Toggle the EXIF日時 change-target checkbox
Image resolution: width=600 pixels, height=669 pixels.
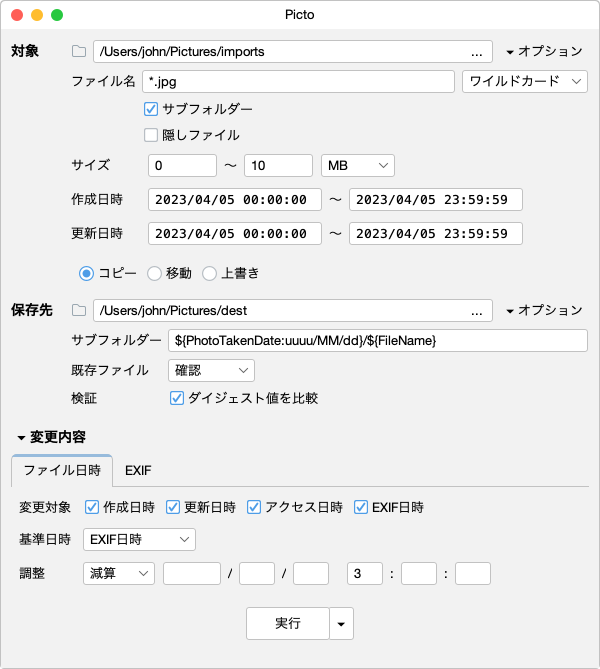click(361, 507)
